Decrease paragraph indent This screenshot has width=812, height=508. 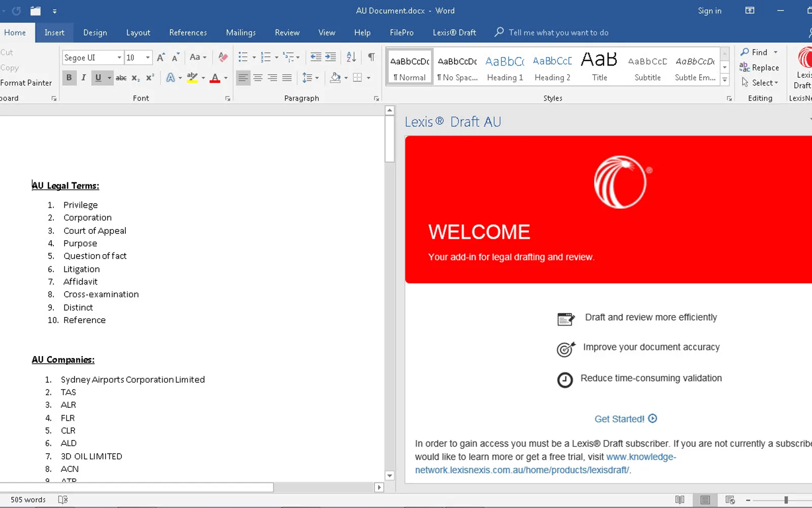click(x=316, y=57)
